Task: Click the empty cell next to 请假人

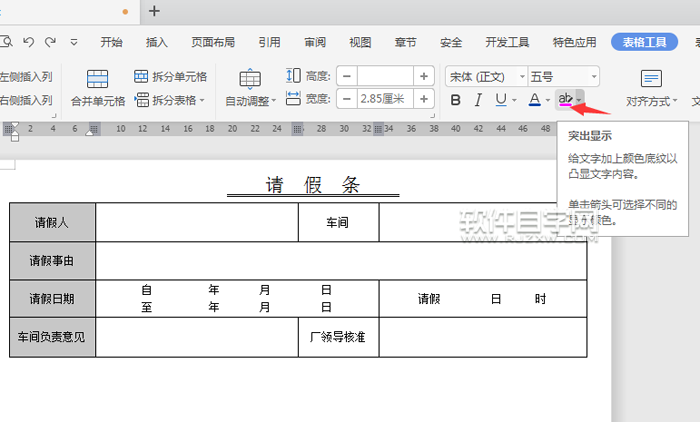Action: coord(197,222)
